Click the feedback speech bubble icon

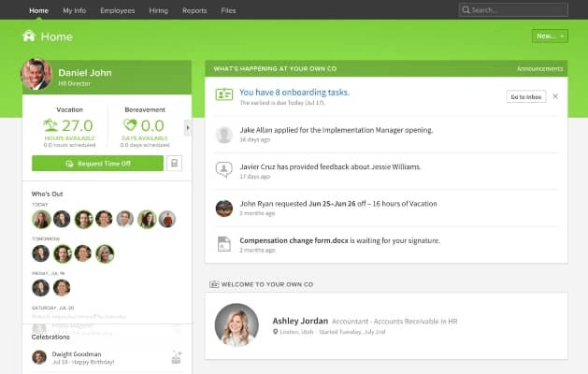click(x=223, y=169)
